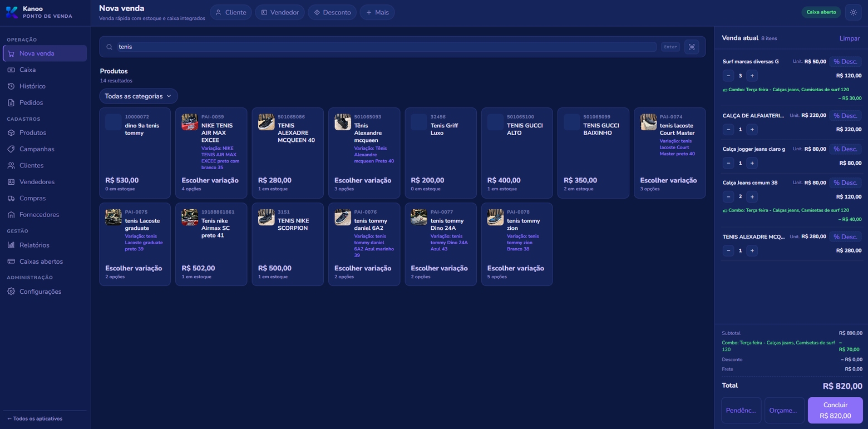The height and width of the screenshot is (429, 868).
Task: Apply % Desc. to CALÇA DE ALFAIATERIA item
Action: pos(845,116)
